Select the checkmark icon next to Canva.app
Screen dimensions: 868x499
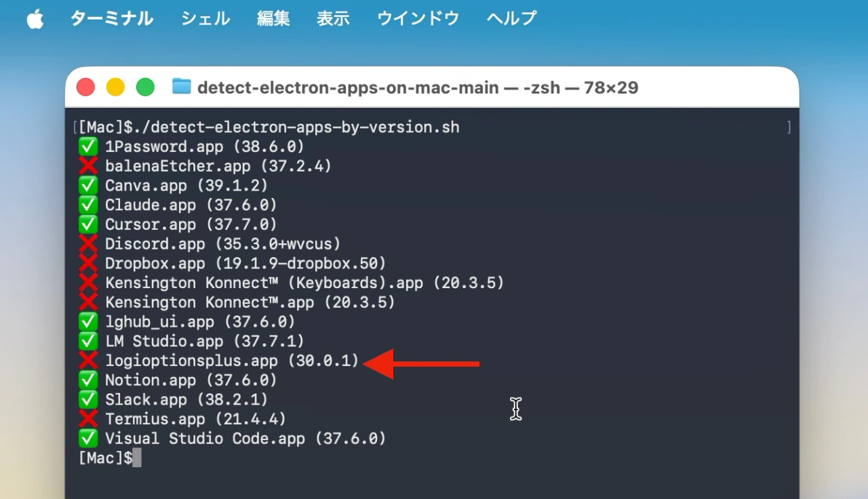(x=87, y=185)
